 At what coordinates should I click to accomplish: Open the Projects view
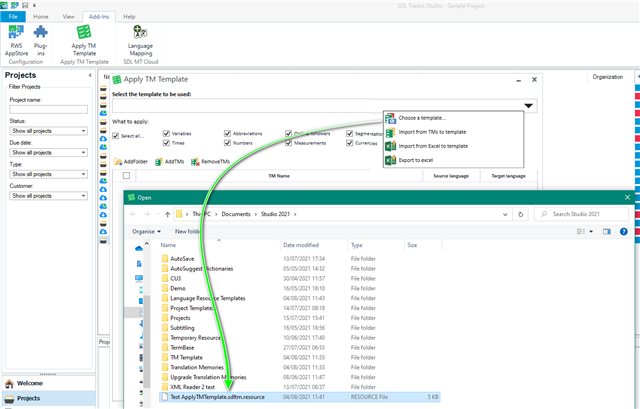49,398
